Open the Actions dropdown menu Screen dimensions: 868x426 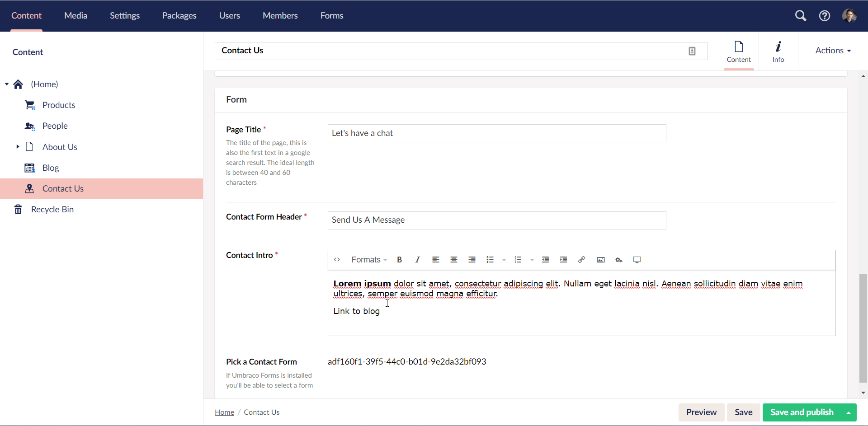pos(833,51)
